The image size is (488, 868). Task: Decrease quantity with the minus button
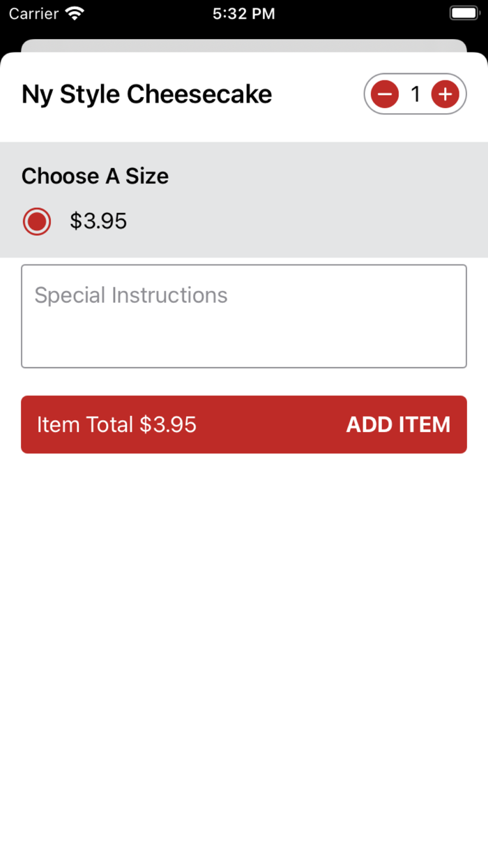coord(384,94)
